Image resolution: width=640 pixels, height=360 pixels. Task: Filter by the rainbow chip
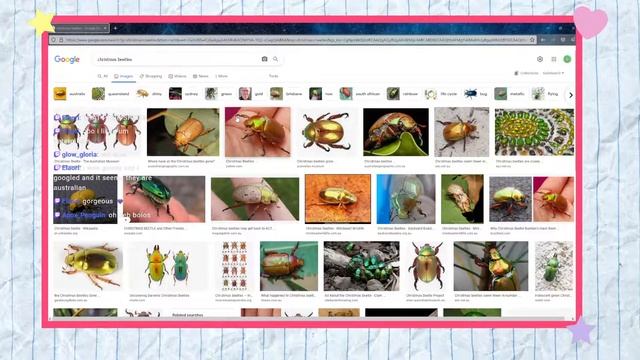click(403, 93)
